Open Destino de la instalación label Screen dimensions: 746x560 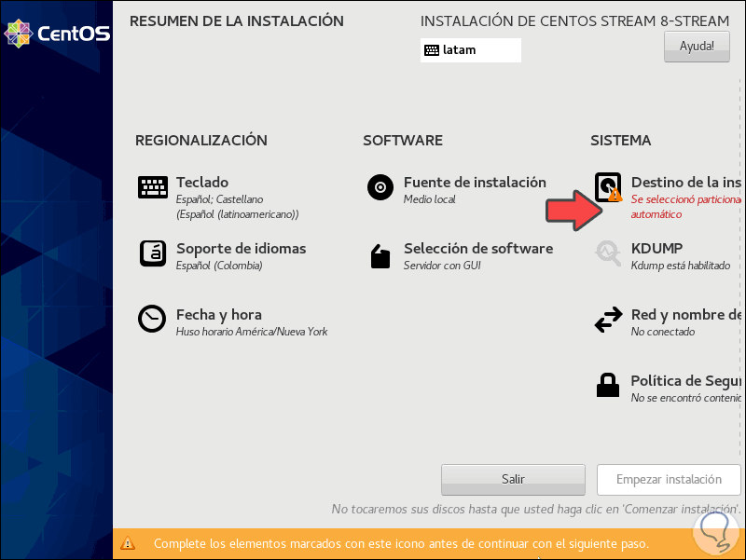[x=685, y=182]
